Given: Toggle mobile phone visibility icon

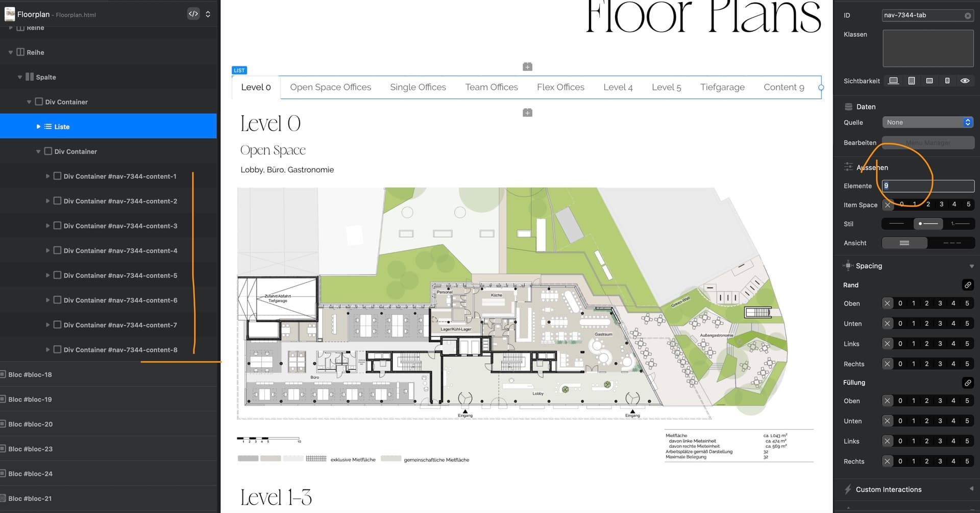Looking at the screenshot, I should click(x=947, y=81).
